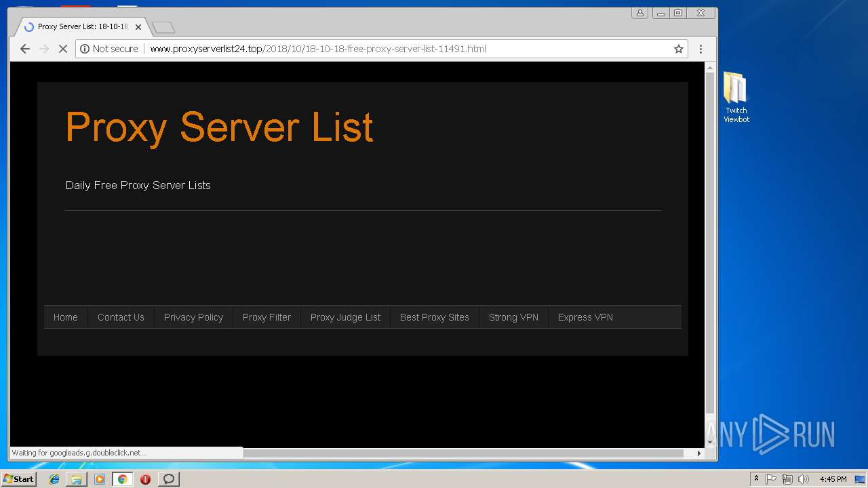Image resolution: width=868 pixels, height=488 pixels.
Task: Open the Strong VPN link
Action: tap(513, 317)
